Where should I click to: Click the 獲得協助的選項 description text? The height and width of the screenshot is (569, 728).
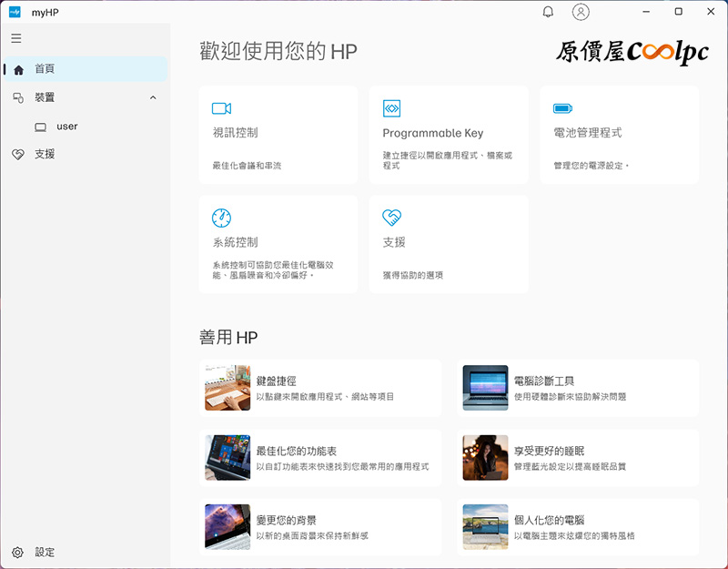click(x=413, y=276)
